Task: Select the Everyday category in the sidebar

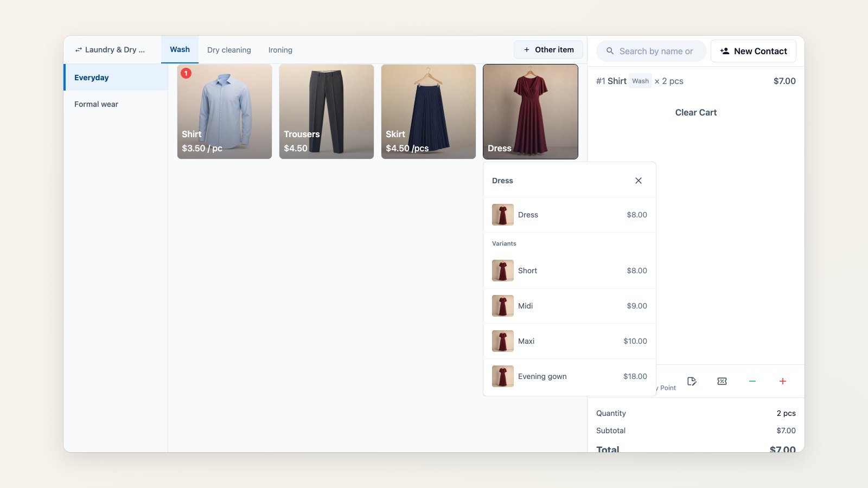Action: pyautogui.click(x=116, y=78)
